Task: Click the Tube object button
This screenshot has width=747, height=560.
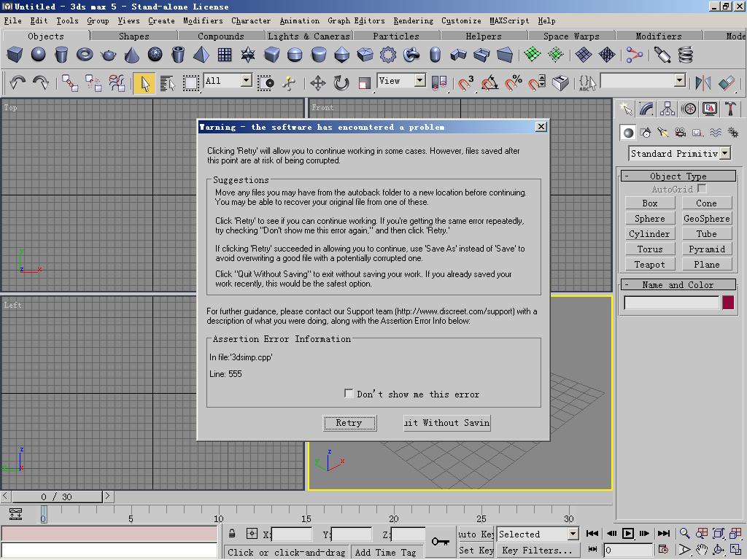Action: click(706, 234)
